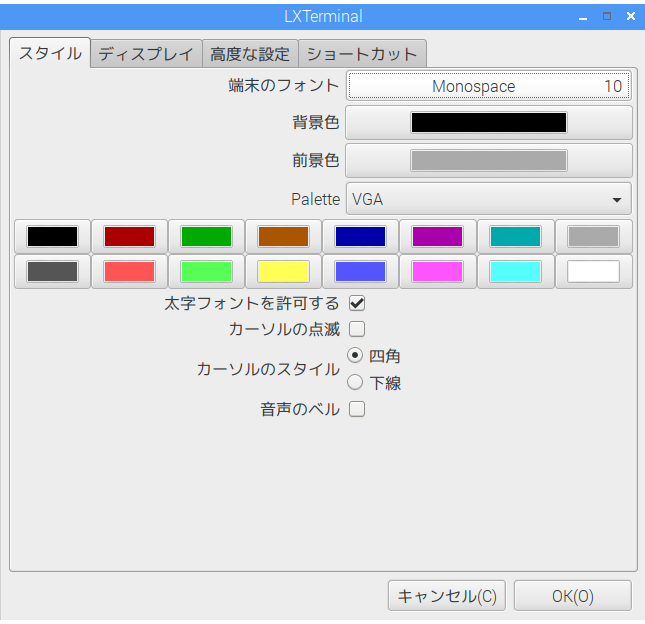Image resolution: width=645 pixels, height=624 pixels.
Task: Select the 下線 cursor style radio button
Action: click(x=355, y=382)
